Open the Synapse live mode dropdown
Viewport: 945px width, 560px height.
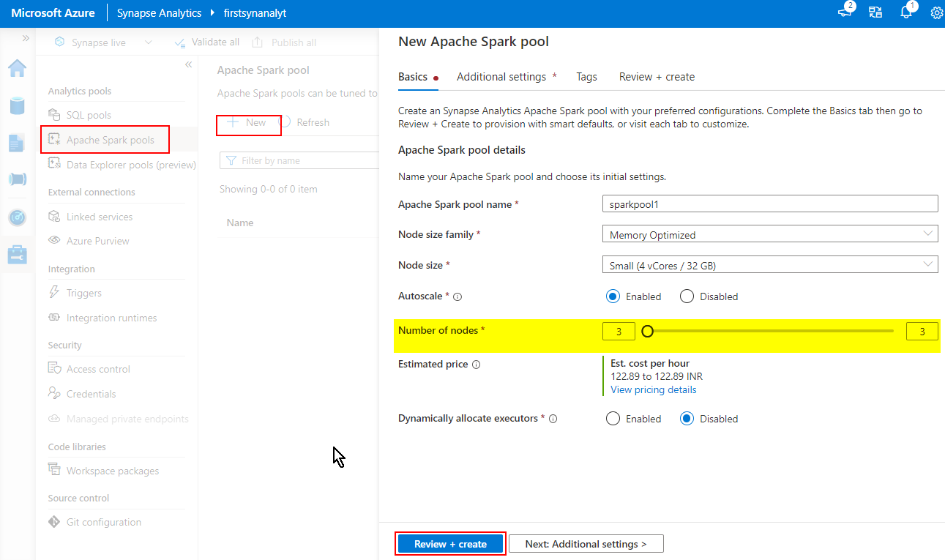click(x=104, y=42)
